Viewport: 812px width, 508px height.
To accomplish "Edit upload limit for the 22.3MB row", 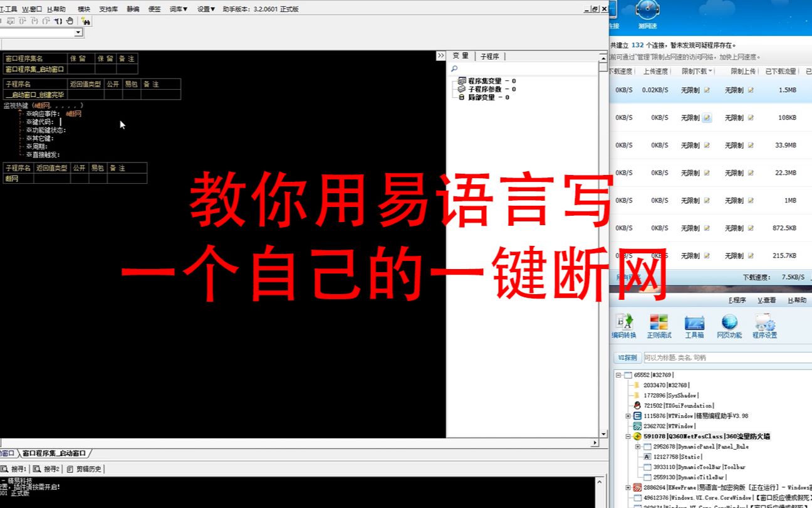I will tap(751, 173).
